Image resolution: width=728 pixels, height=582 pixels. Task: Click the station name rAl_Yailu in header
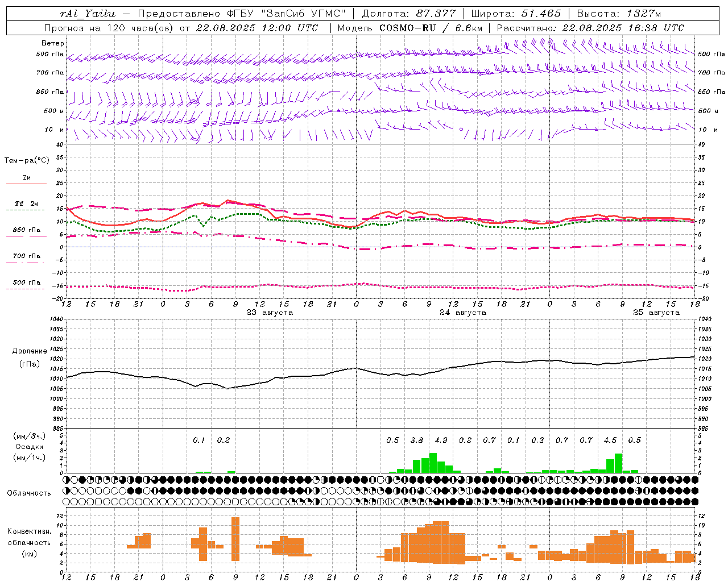point(88,13)
